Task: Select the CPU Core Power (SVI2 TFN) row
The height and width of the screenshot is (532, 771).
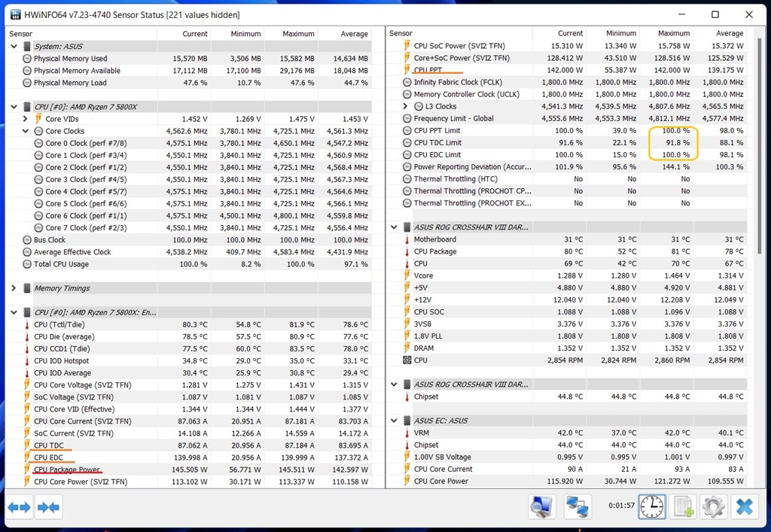Action: click(189, 482)
